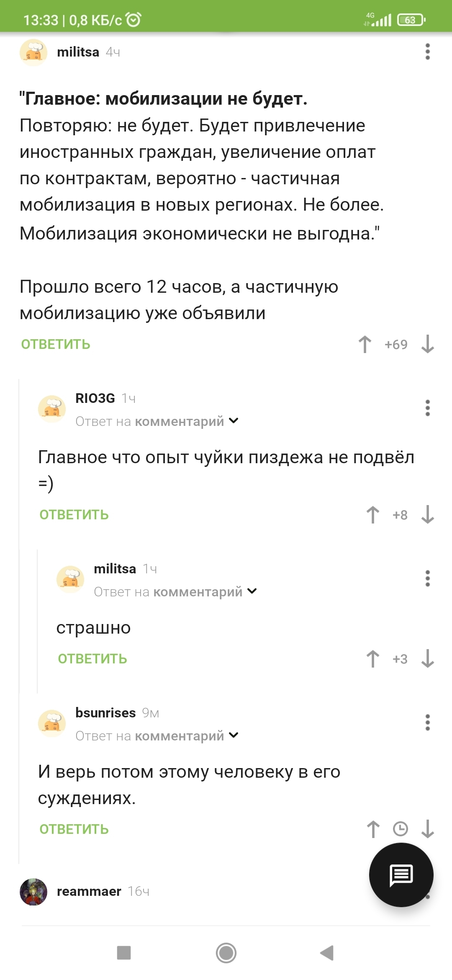Open bsunrises username profile link

click(x=105, y=713)
